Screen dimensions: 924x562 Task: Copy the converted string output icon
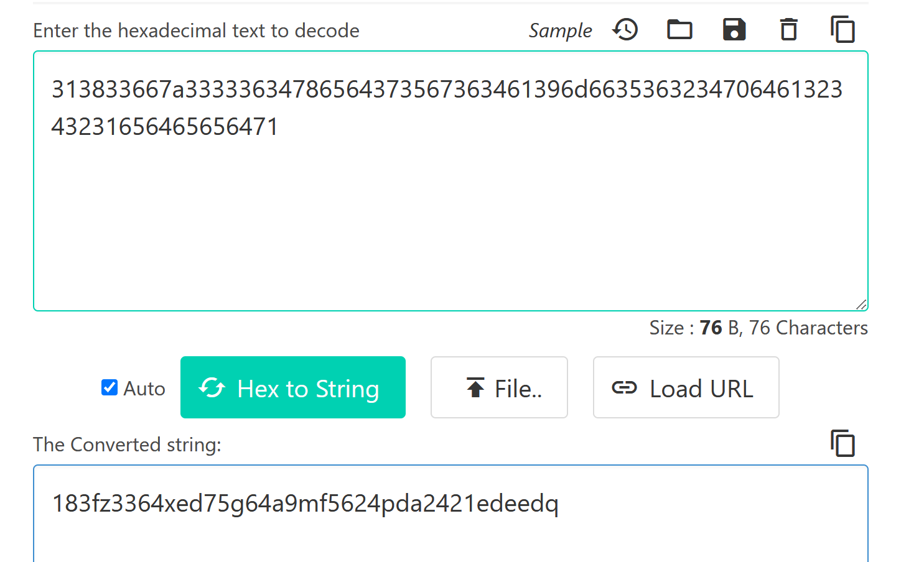coord(843,443)
